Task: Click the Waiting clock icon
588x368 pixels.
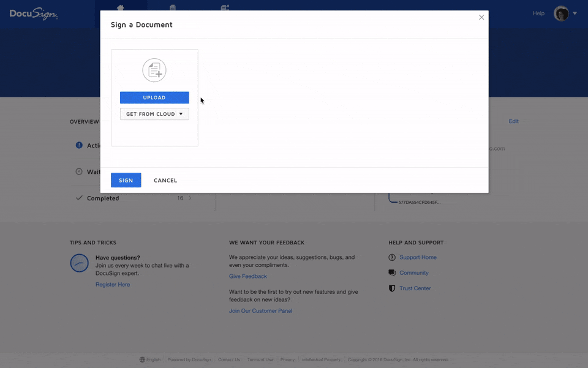Action: 79,172
